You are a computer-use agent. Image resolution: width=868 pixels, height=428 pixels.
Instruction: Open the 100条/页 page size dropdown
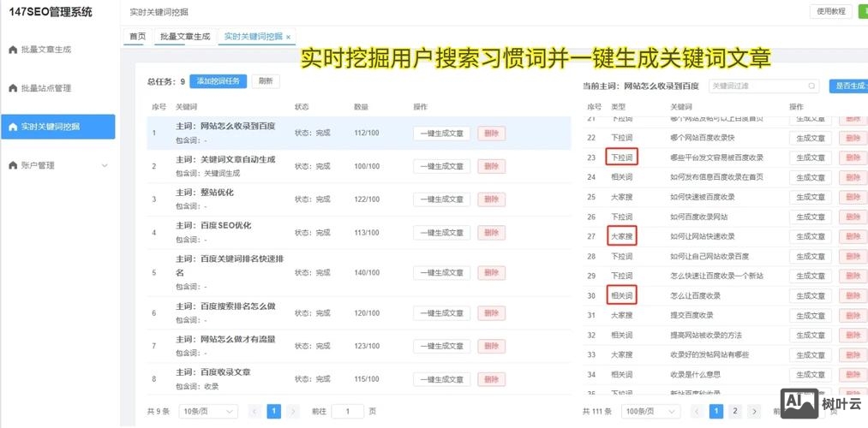point(651,412)
